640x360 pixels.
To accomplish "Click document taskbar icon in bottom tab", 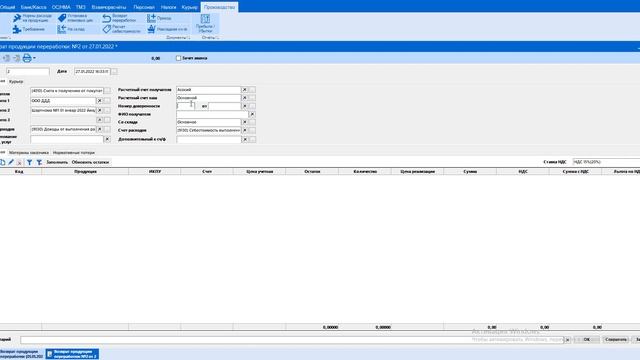I will pos(49,354).
